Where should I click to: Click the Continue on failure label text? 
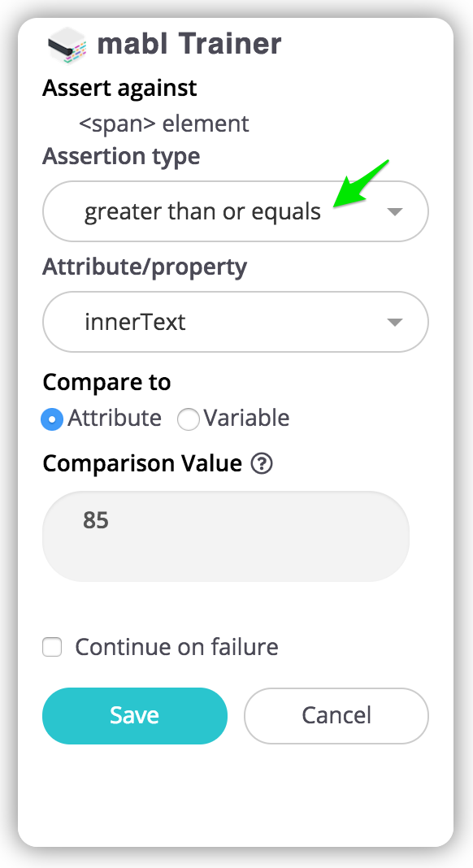click(176, 647)
